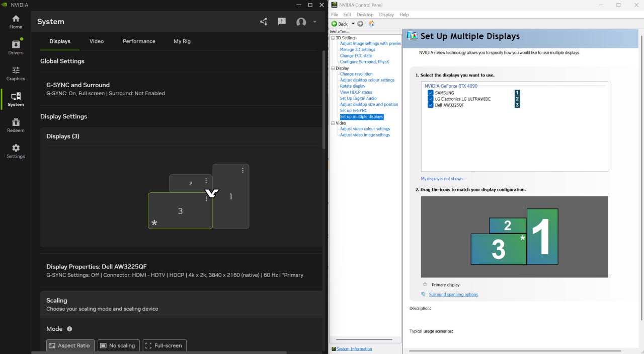Viewport: 644px width, 354px height.
Task: Click the feedback message icon
Action: click(282, 22)
